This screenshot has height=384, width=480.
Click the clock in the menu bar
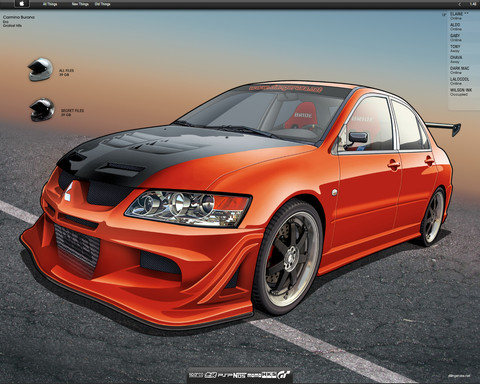[473, 4]
